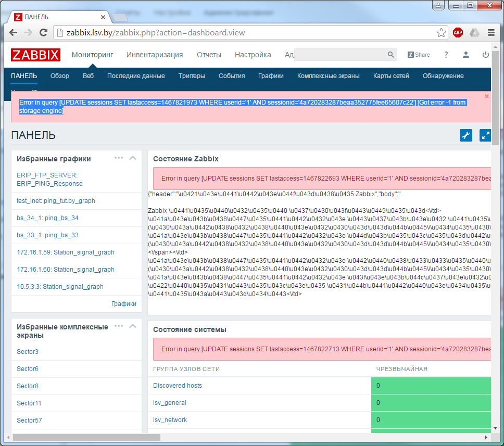Bookmark this page with the star
504x446 pixels.
(x=441, y=32)
